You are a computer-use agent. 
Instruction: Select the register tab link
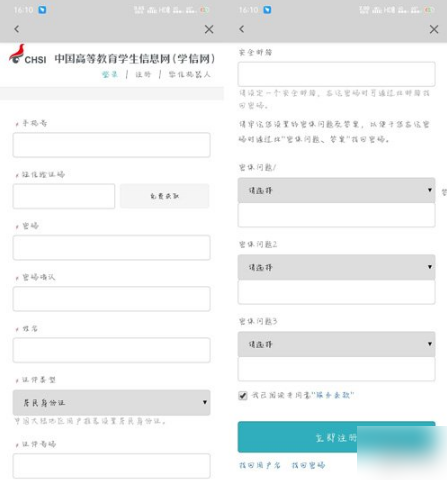pyautogui.click(x=143, y=74)
